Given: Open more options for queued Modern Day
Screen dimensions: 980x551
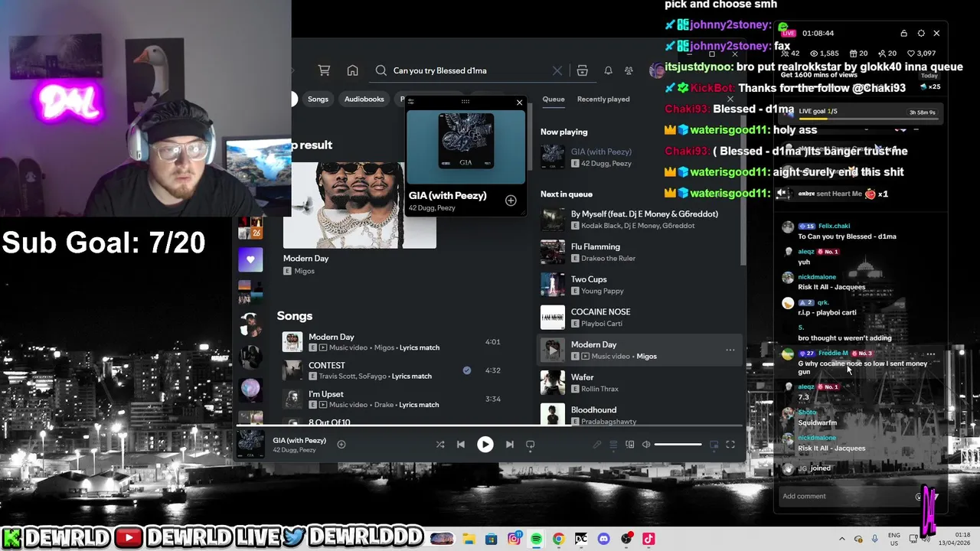Looking at the screenshot, I should [730, 350].
